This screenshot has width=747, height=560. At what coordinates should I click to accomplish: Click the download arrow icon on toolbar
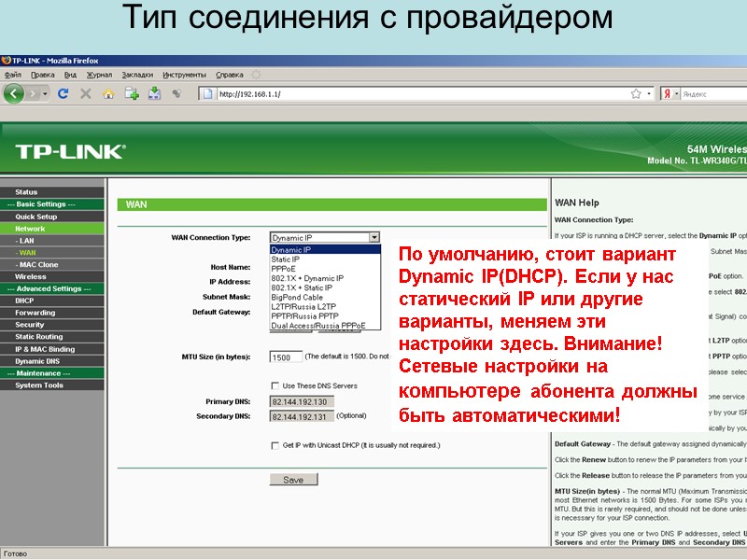(155, 92)
